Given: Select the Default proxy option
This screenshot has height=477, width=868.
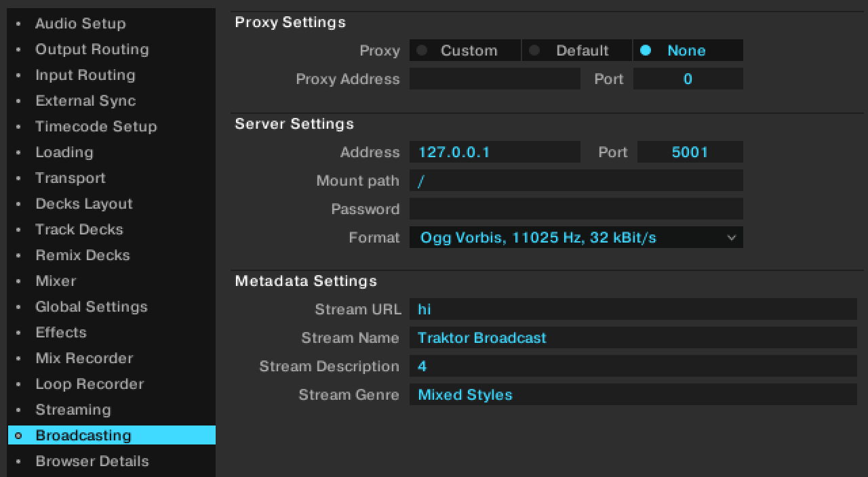Looking at the screenshot, I should coord(576,50).
